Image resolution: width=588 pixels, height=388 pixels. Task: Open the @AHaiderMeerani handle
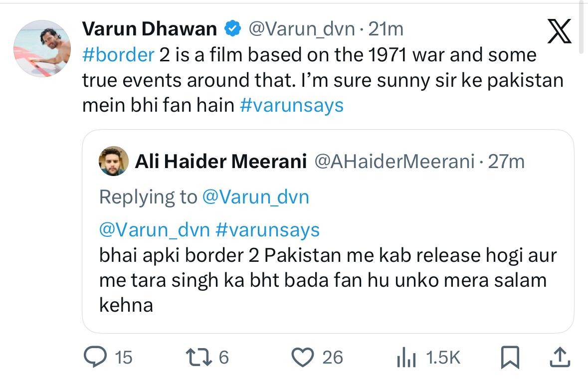pos(394,162)
